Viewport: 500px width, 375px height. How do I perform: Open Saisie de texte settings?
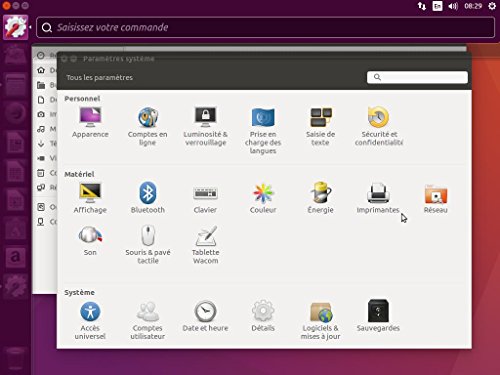(320, 126)
